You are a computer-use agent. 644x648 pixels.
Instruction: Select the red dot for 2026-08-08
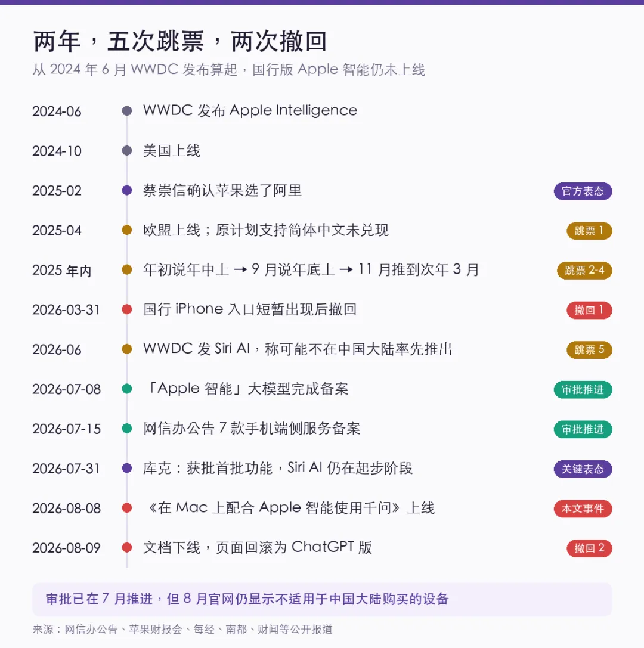click(127, 507)
